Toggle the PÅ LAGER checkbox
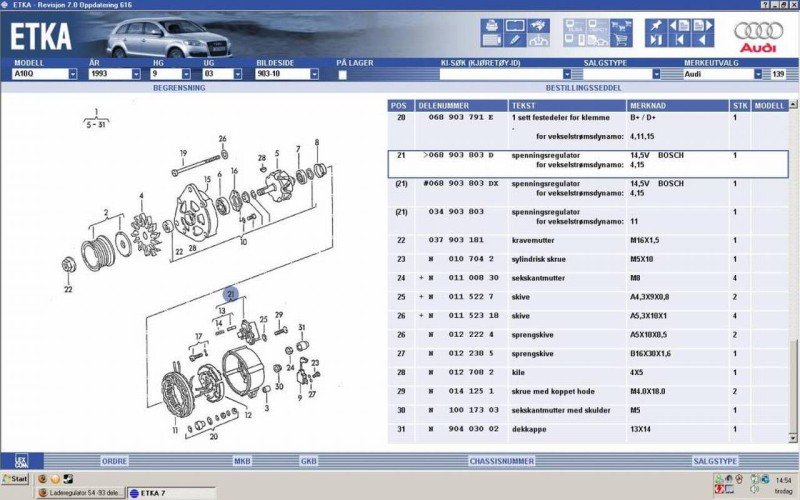800x500 pixels. [343, 74]
